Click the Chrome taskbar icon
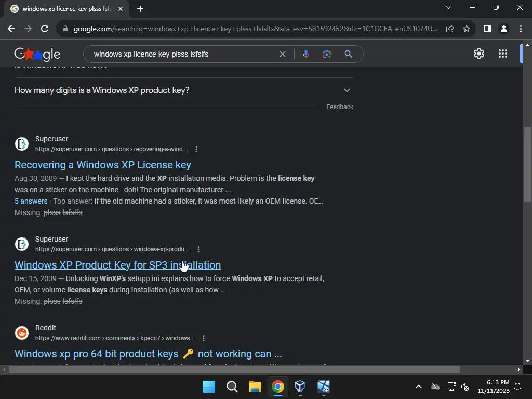This screenshot has width=532, height=399. tap(277, 387)
